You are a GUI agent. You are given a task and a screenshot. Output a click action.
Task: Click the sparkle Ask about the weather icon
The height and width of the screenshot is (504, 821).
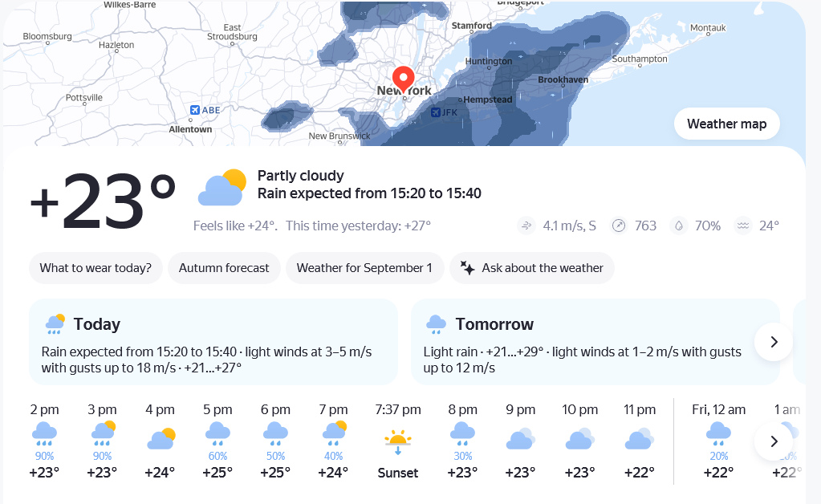tap(467, 268)
